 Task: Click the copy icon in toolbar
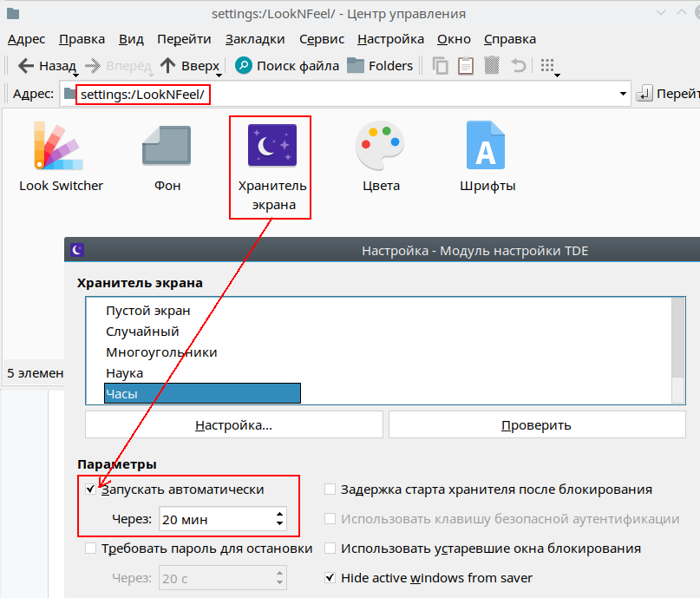click(441, 66)
